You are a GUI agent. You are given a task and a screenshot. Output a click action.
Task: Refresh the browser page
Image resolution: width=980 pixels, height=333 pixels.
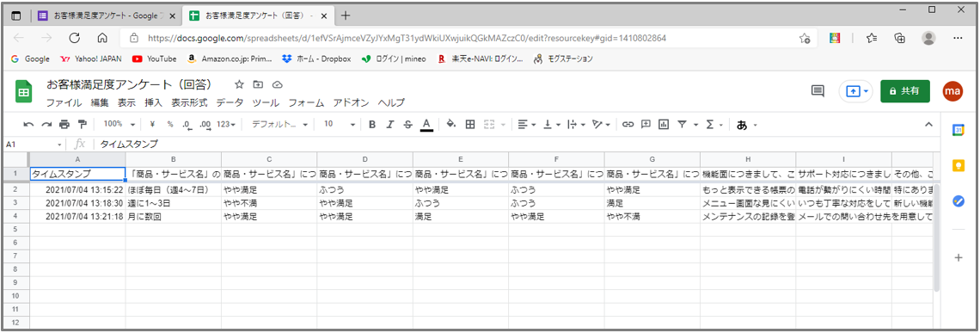click(75, 38)
